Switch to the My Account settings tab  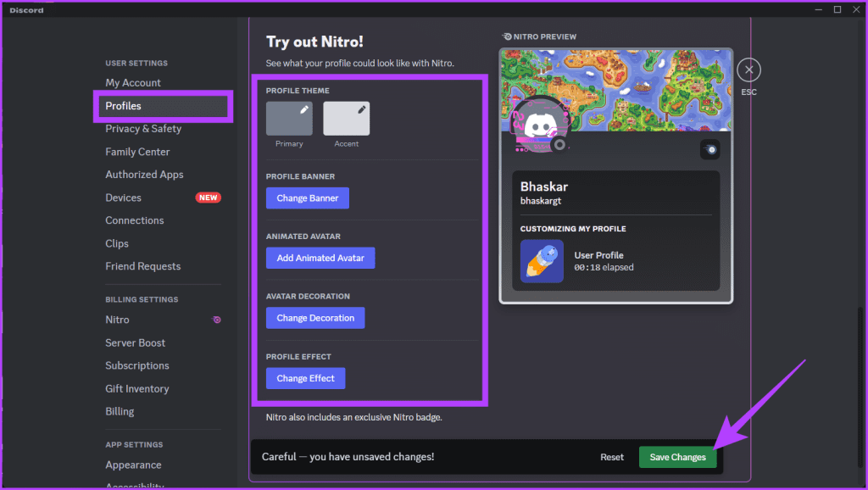point(132,82)
